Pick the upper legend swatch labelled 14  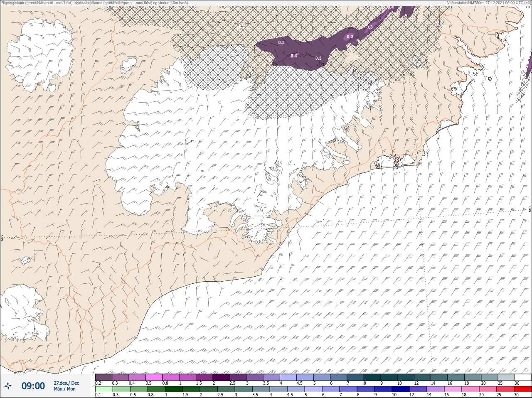pos(439,377)
